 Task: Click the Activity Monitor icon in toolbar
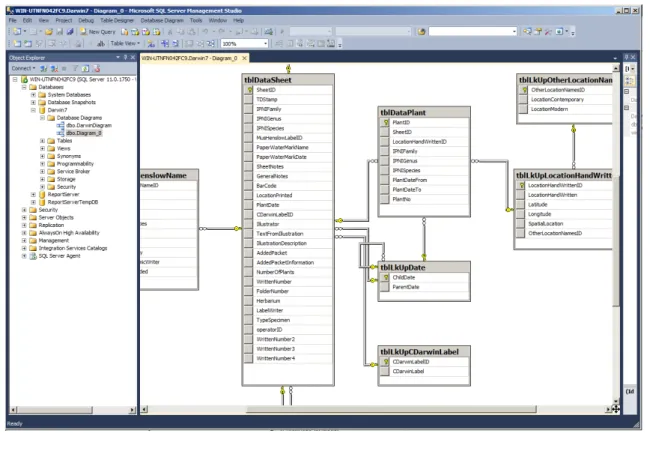pyautogui.click(x=269, y=32)
